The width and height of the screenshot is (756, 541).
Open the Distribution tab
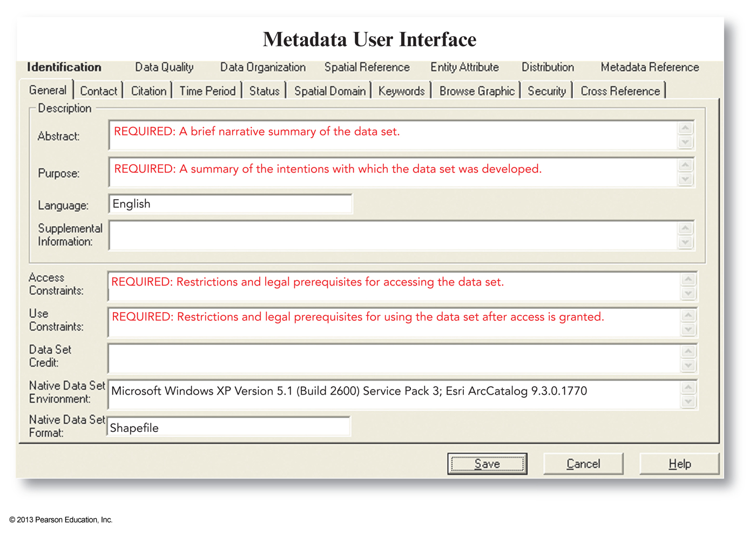pyautogui.click(x=548, y=67)
